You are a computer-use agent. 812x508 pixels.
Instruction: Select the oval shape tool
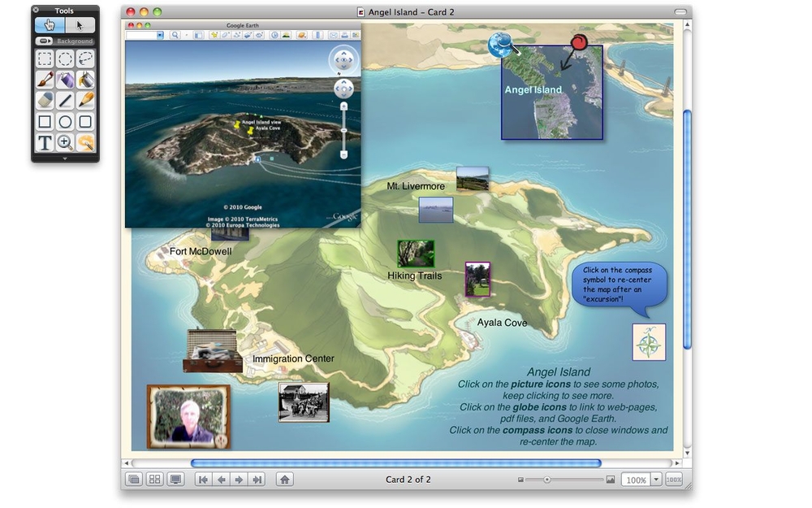point(65,122)
